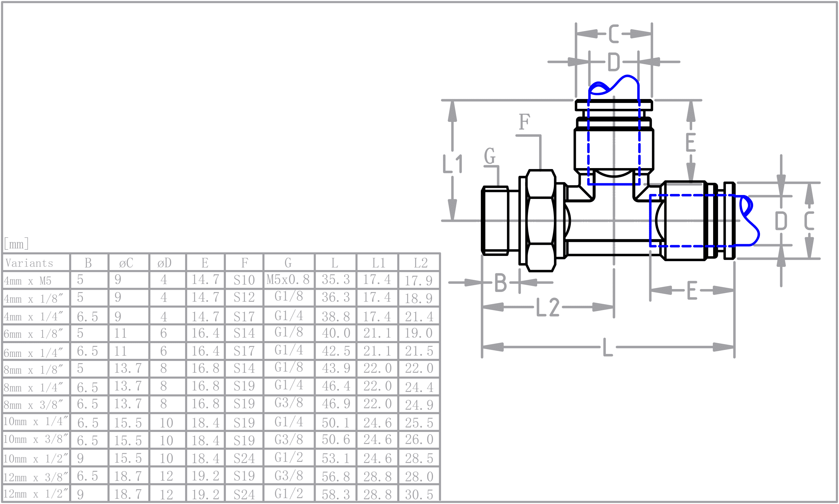Image resolution: width=839 pixels, height=504 pixels.
Task: Select the 10mm x 3/8" variant label
Action: click(x=36, y=439)
